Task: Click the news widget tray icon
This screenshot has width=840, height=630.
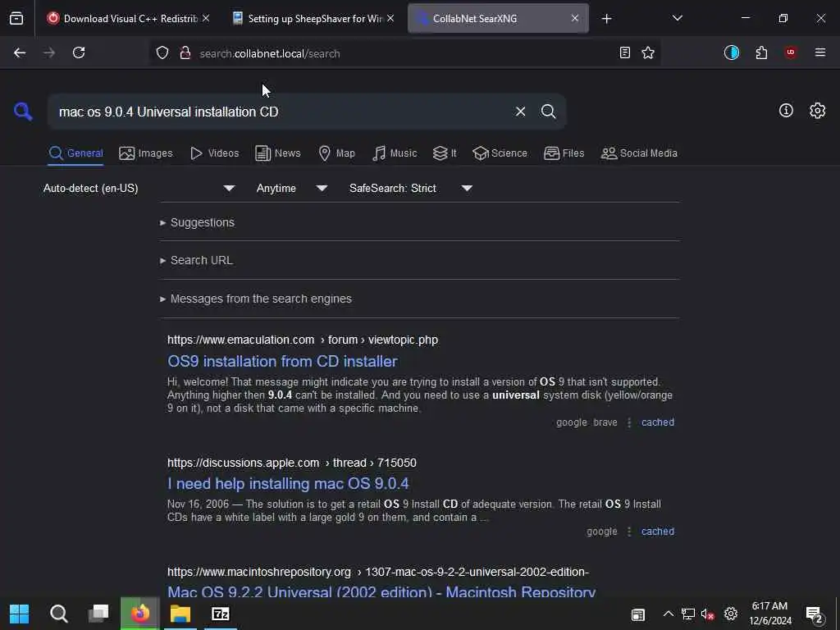Action: [x=637, y=614]
